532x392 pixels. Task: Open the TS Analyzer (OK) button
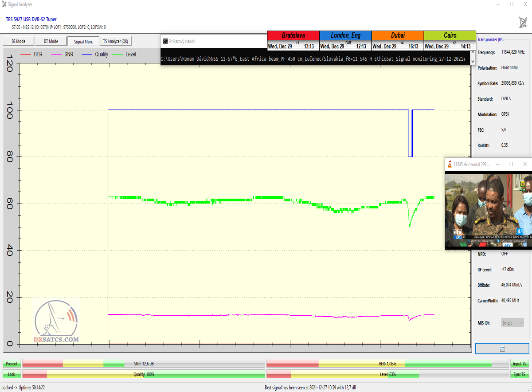(x=115, y=41)
